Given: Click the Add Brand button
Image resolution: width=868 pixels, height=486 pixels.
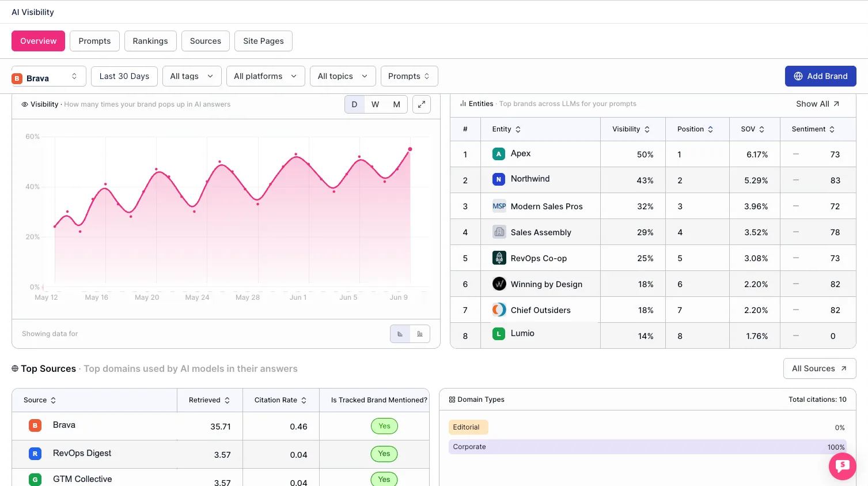Looking at the screenshot, I should tap(820, 76).
